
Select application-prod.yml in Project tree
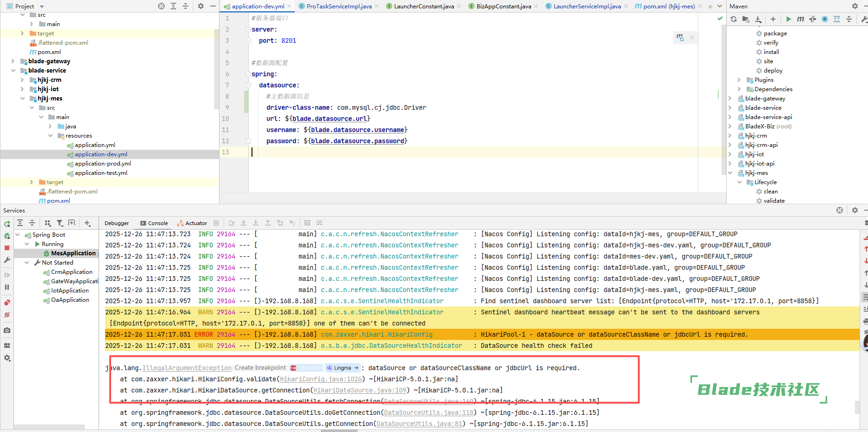coord(103,164)
